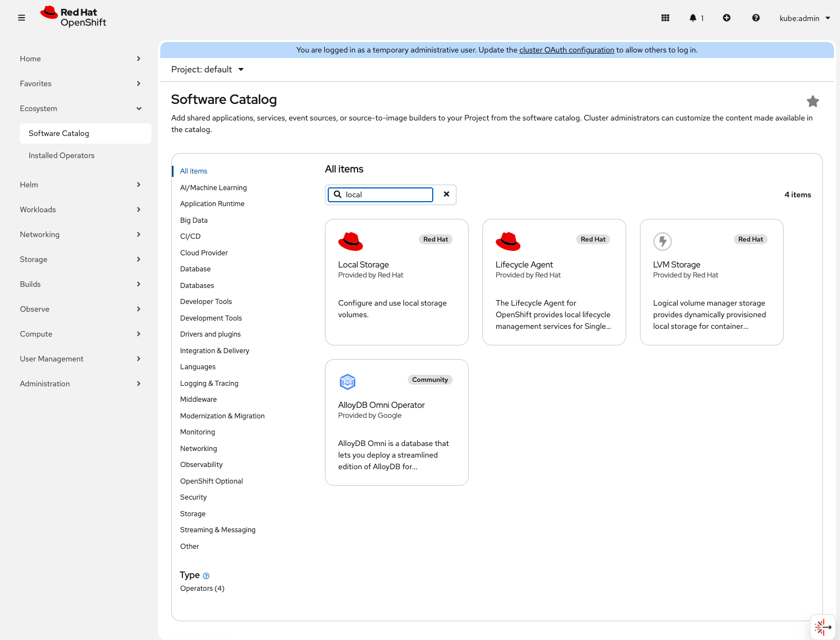The height and width of the screenshot is (640, 840).
Task: Open the OpenShift Lightspeed assistant
Action: pyautogui.click(x=823, y=626)
